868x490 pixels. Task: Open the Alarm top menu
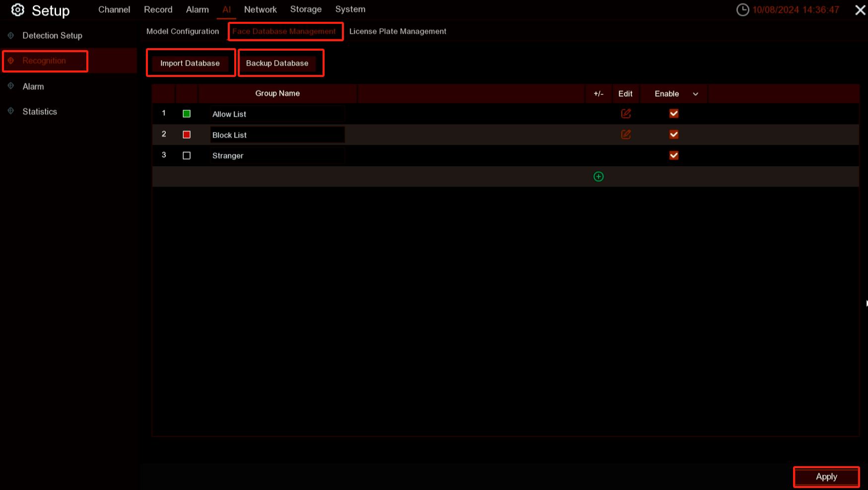198,9
